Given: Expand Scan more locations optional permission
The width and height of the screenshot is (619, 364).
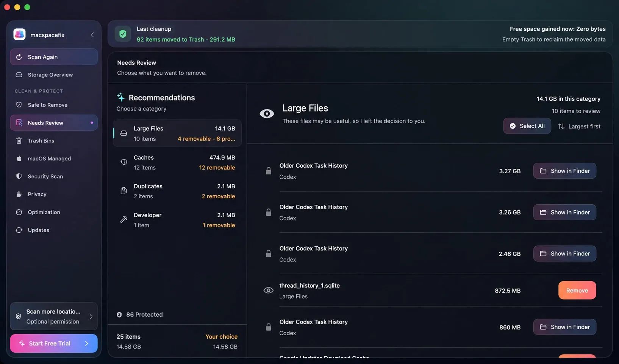Looking at the screenshot, I should pos(54,316).
